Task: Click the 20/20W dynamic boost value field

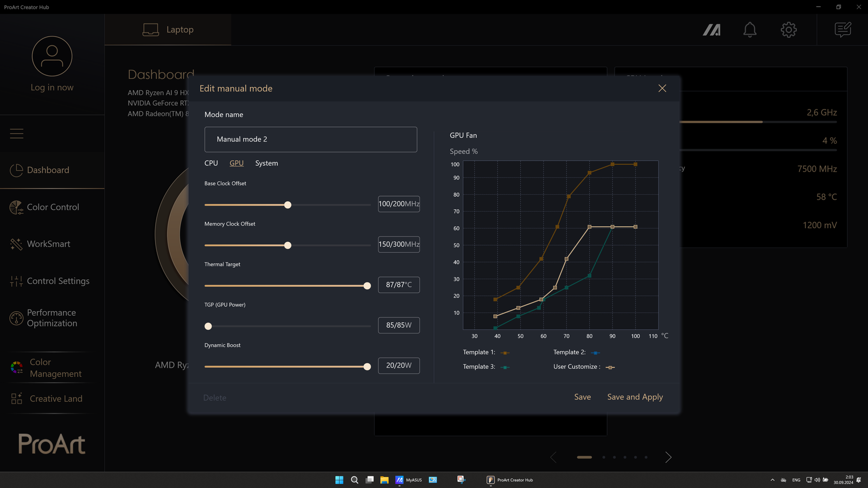Action: [399, 365]
